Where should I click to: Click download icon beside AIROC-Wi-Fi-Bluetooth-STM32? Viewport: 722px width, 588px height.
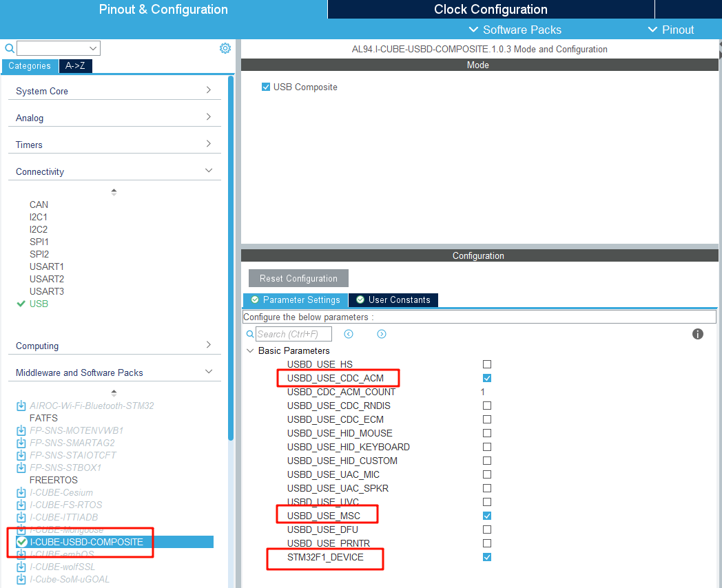(x=21, y=406)
